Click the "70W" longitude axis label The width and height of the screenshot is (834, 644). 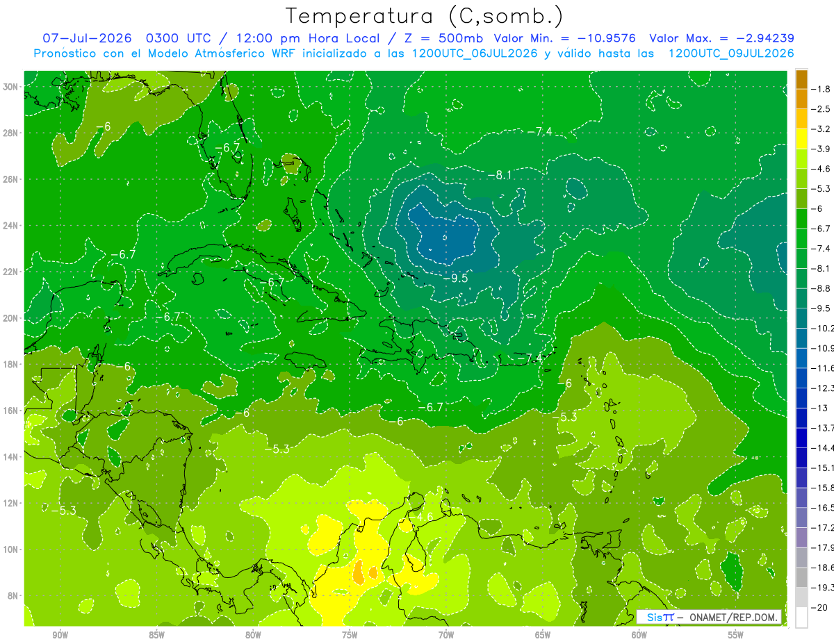pos(446,635)
